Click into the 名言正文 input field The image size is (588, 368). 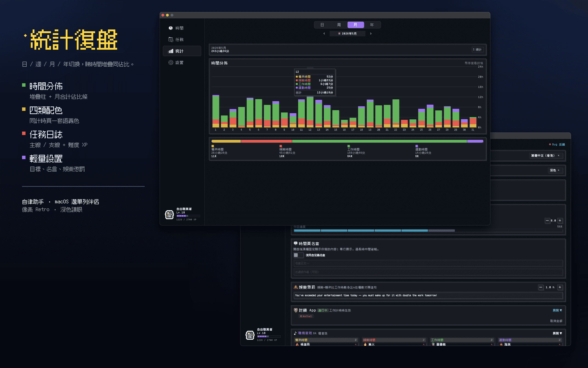(x=428, y=263)
